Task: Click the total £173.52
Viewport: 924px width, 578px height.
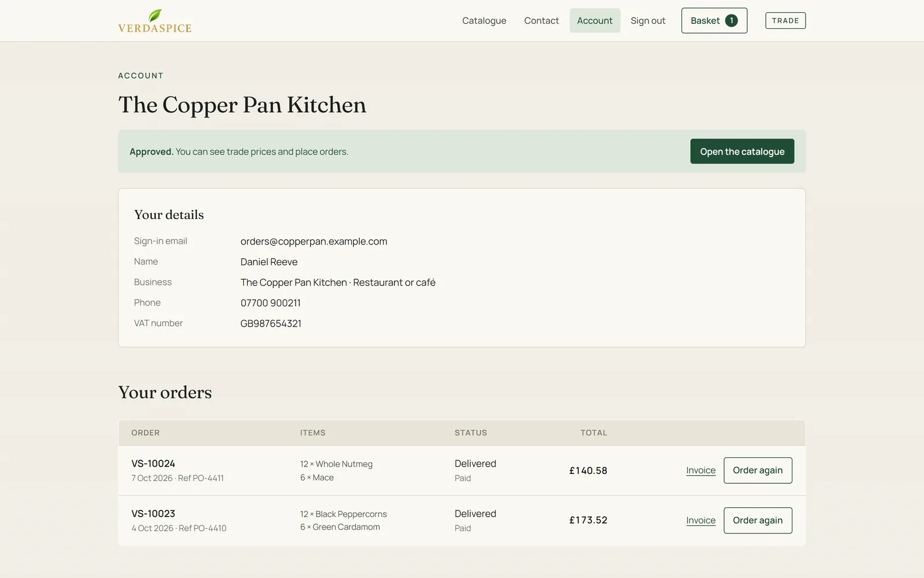Action: pos(588,520)
